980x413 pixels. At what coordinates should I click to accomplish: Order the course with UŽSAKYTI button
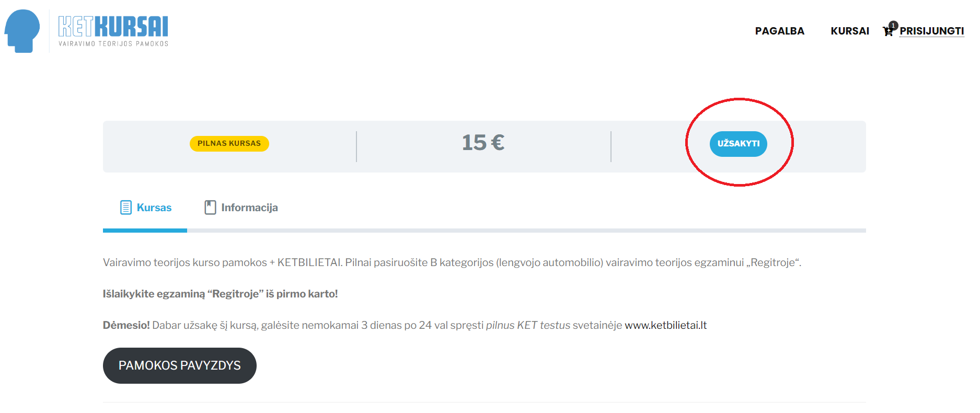tap(738, 144)
